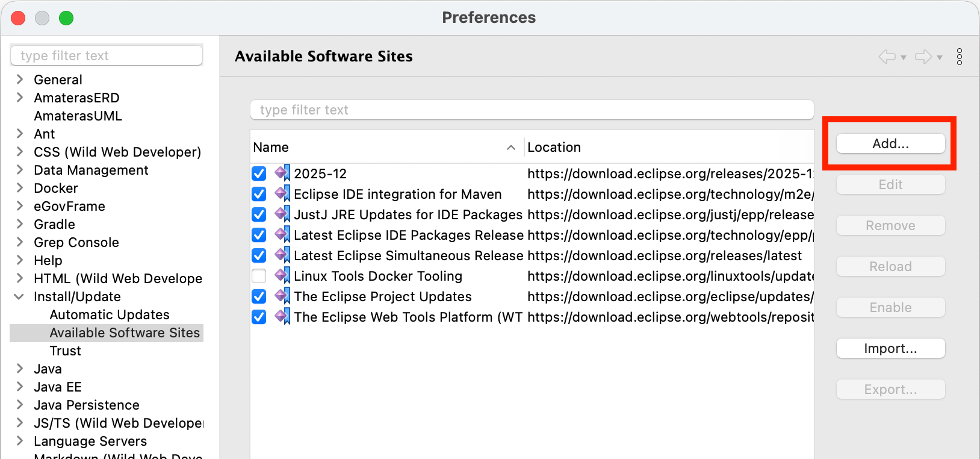
Task: Open the Trust preference page
Action: click(65, 351)
